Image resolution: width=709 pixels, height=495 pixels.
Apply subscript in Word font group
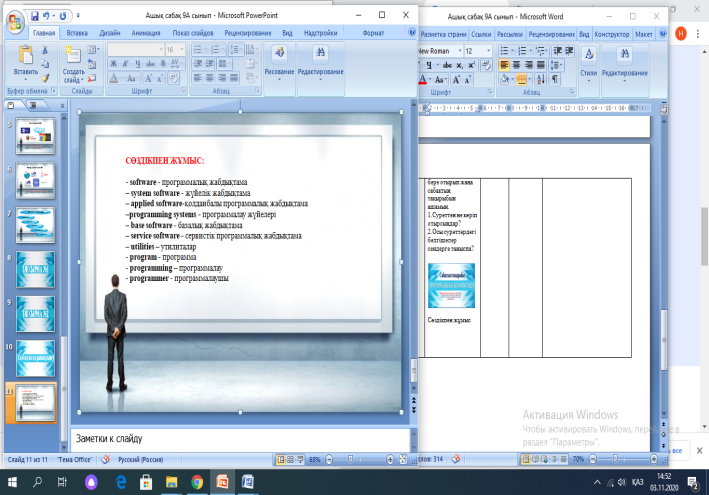click(459, 65)
